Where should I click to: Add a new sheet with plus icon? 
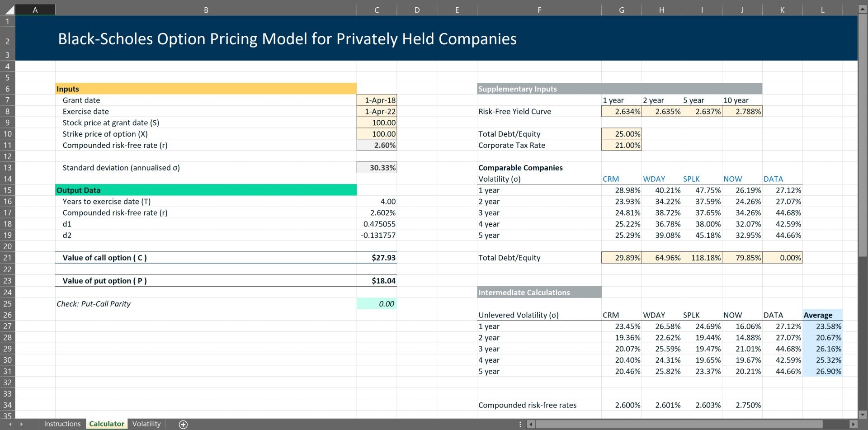(183, 424)
